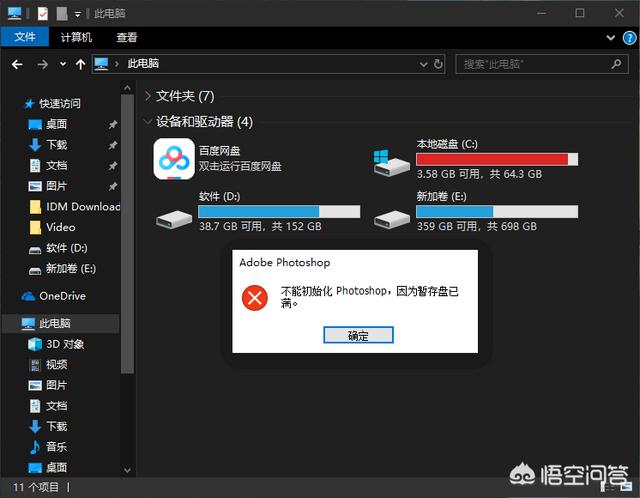640x498 pixels.
Task: Open the 查看 ribbon tab
Action: click(127, 37)
